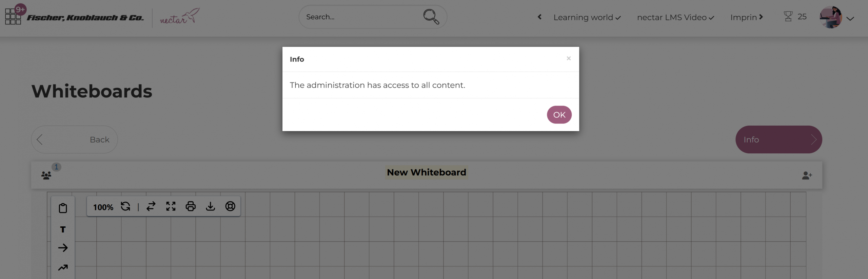Select the straight arrow tool
The width and height of the screenshot is (868, 279).
tap(63, 248)
